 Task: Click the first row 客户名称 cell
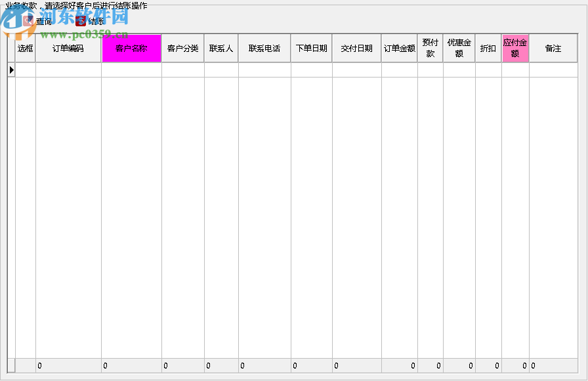click(132, 70)
